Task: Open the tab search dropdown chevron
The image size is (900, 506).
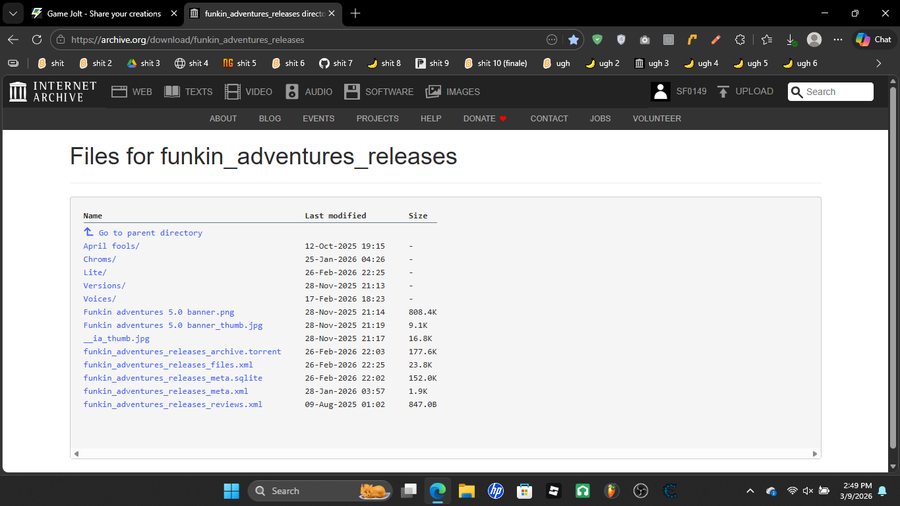Action: [x=13, y=13]
